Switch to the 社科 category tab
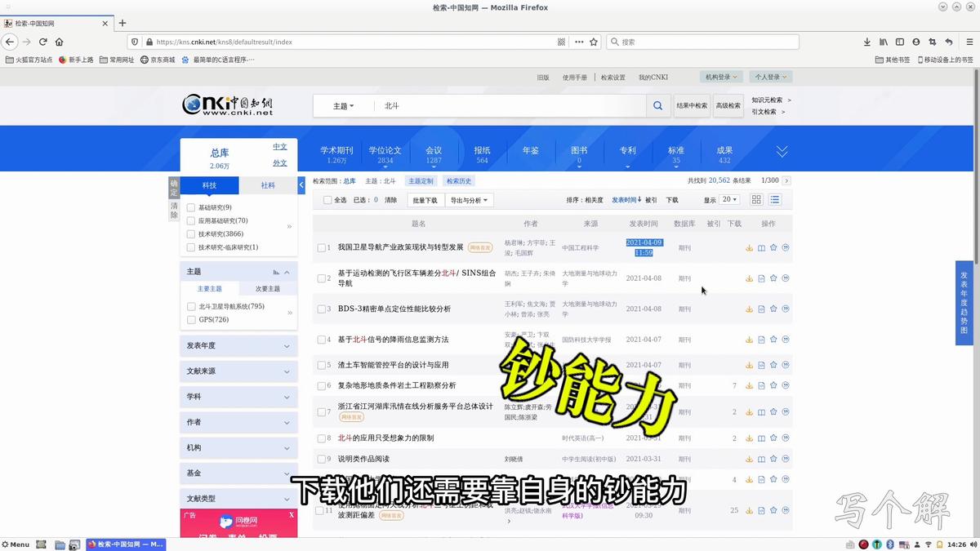 point(269,185)
